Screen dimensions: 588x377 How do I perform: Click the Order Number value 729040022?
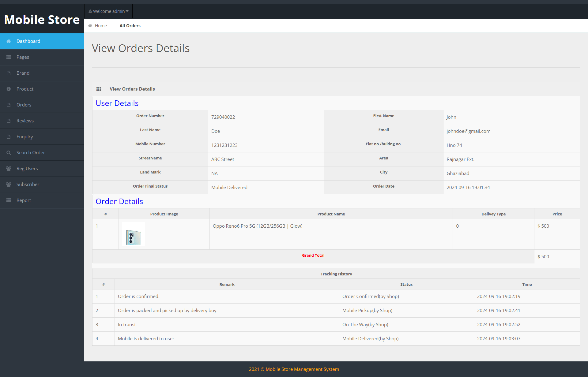223,117
